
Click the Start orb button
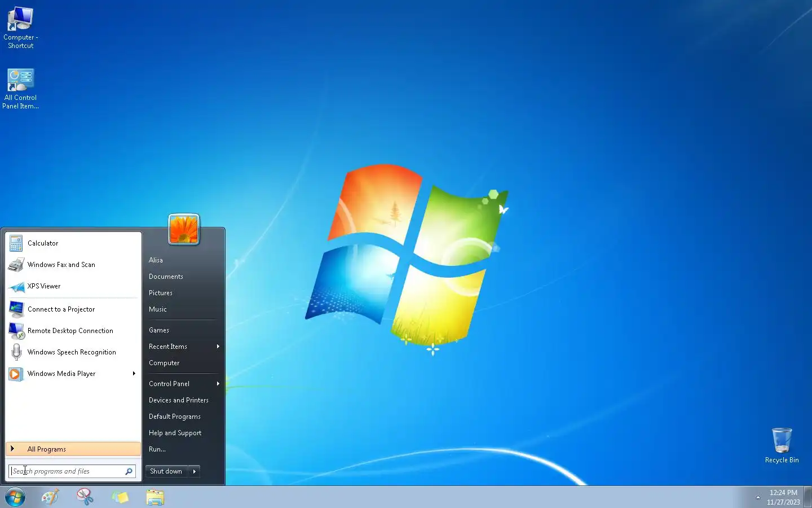click(x=15, y=497)
